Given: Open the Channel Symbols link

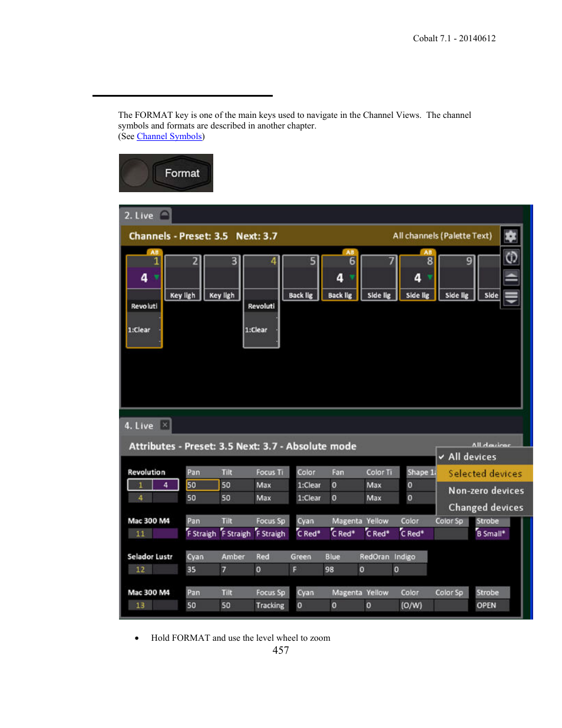Looking at the screenshot, I should (x=169, y=136).
